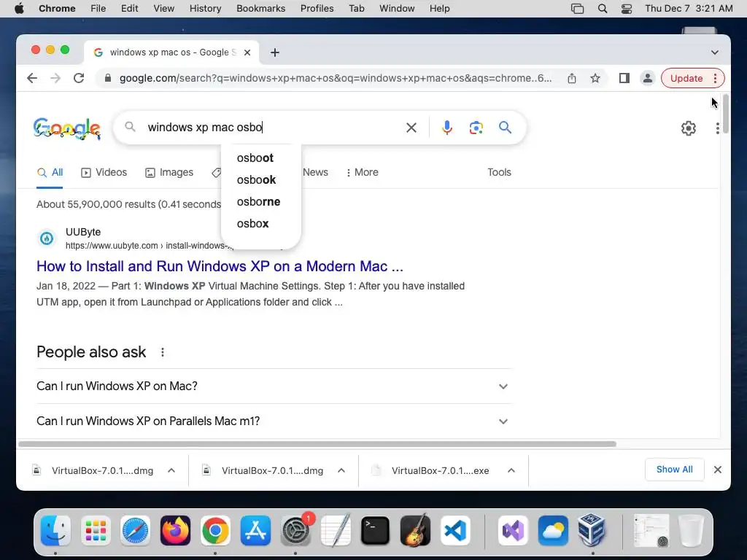Open the History menu in menu bar
The image size is (747, 560).
(x=205, y=9)
